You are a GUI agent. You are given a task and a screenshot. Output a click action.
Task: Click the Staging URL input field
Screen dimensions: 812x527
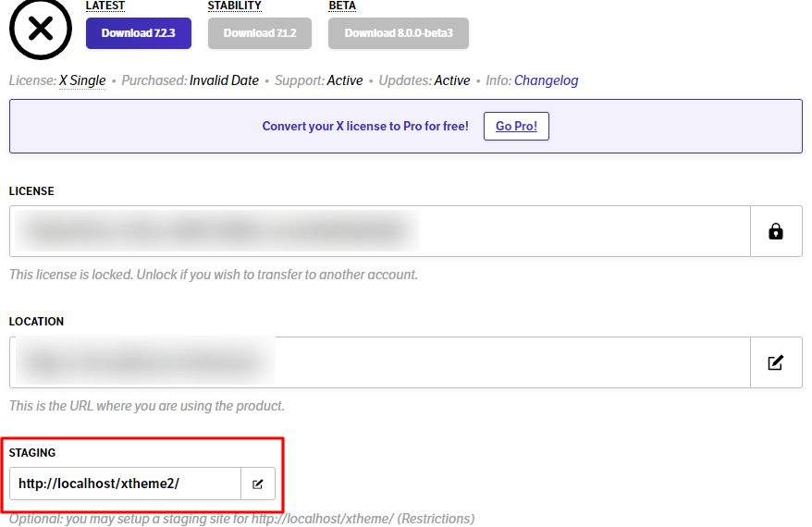(x=126, y=484)
